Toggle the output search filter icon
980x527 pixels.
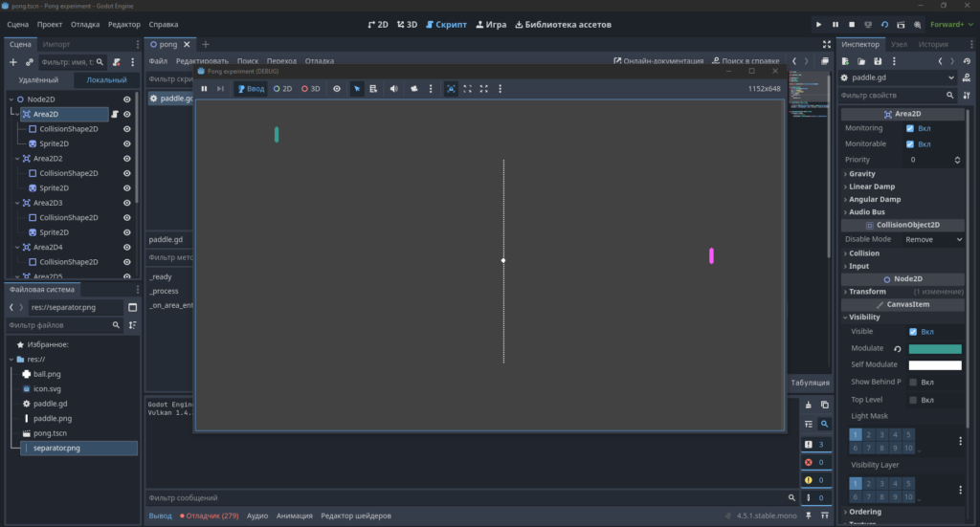[824, 424]
